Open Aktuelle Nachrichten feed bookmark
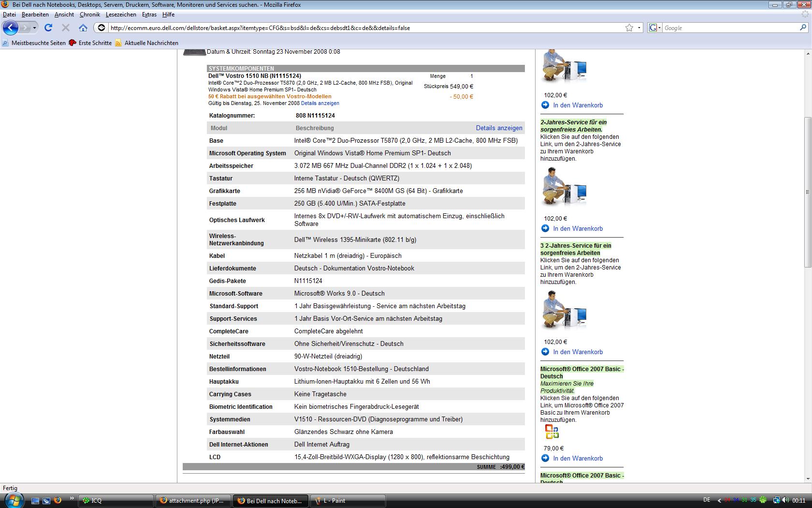 click(x=147, y=43)
